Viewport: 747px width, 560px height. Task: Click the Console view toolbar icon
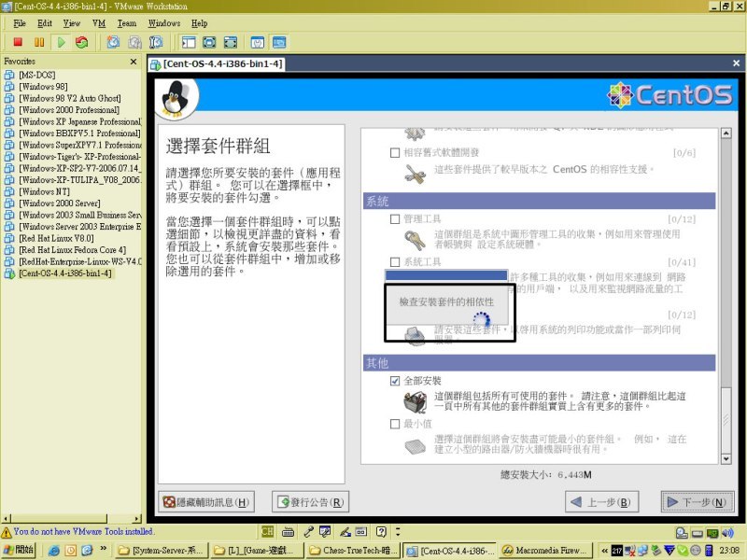[x=279, y=42]
